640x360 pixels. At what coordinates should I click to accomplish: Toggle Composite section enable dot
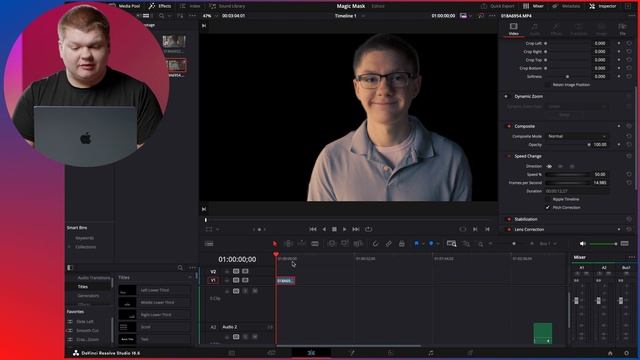click(x=509, y=126)
